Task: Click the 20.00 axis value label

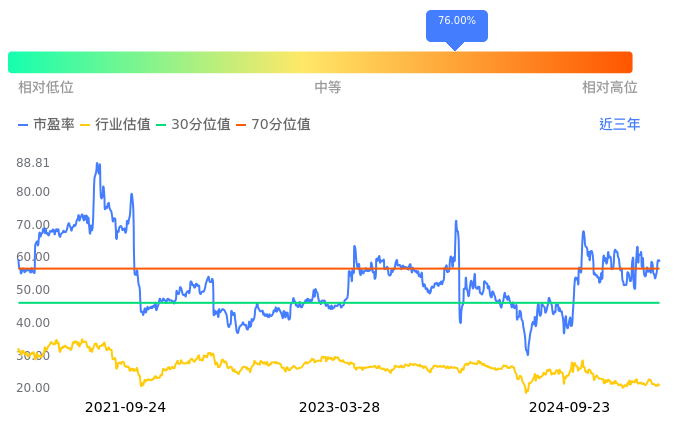Action: pyautogui.click(x=33, y=388)
